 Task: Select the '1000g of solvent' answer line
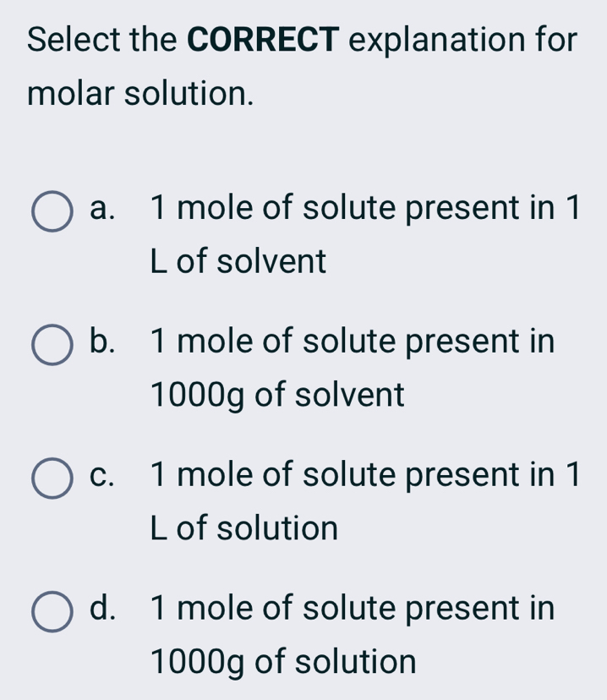coord(276,395)
